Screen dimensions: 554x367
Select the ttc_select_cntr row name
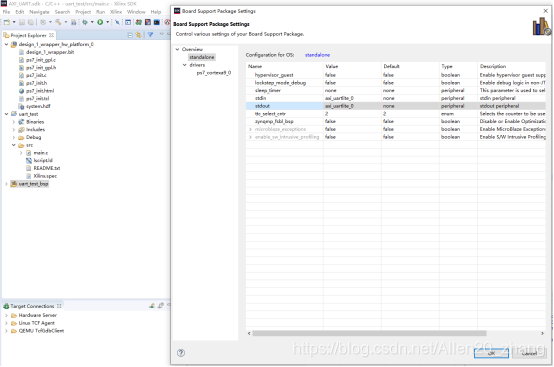tap(270, 114)
